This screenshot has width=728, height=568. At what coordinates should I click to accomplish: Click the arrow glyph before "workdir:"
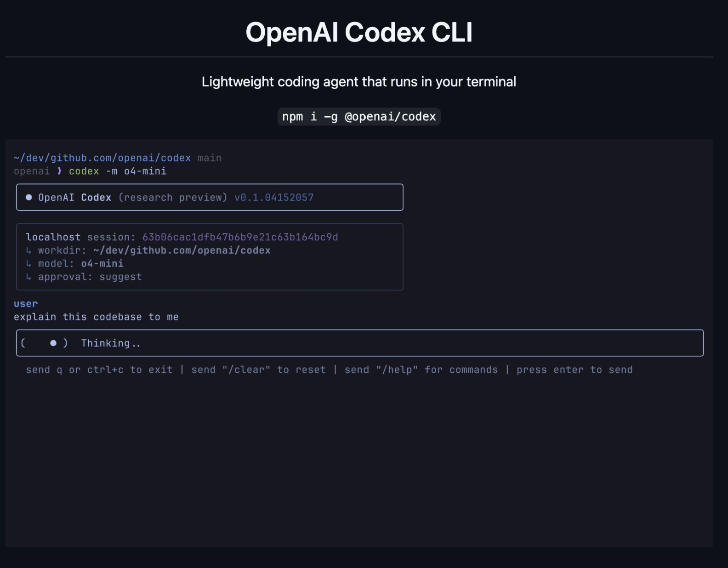(29, 250)
